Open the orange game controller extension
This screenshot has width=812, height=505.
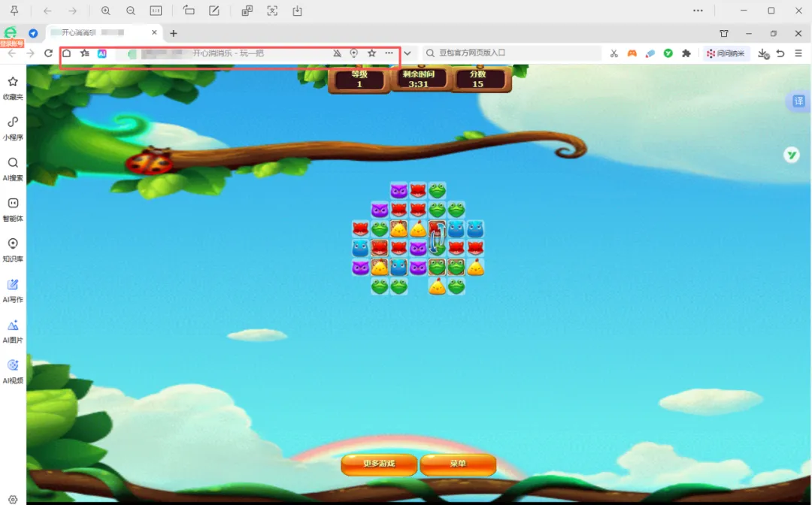tap(632, 53)
